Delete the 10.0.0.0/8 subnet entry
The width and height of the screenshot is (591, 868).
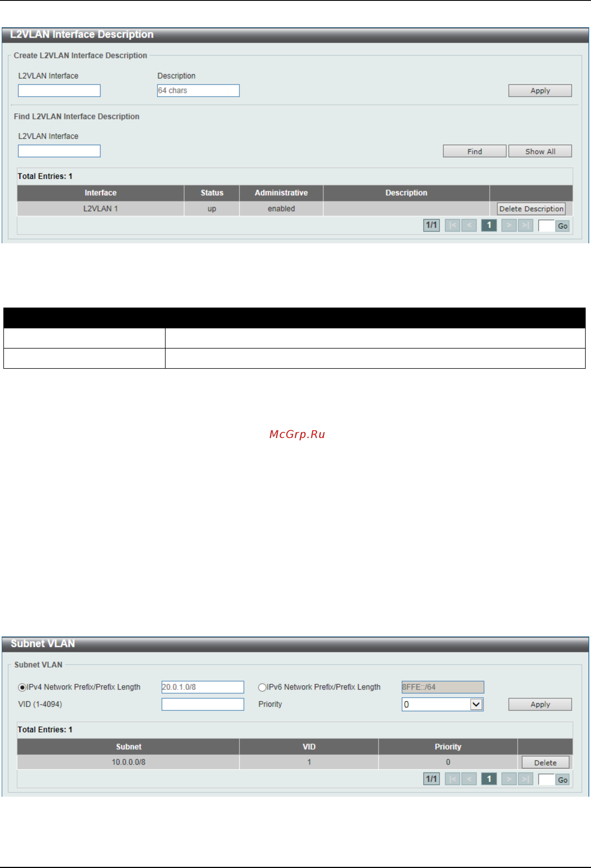pyautogui.click(x=545, y=763)
